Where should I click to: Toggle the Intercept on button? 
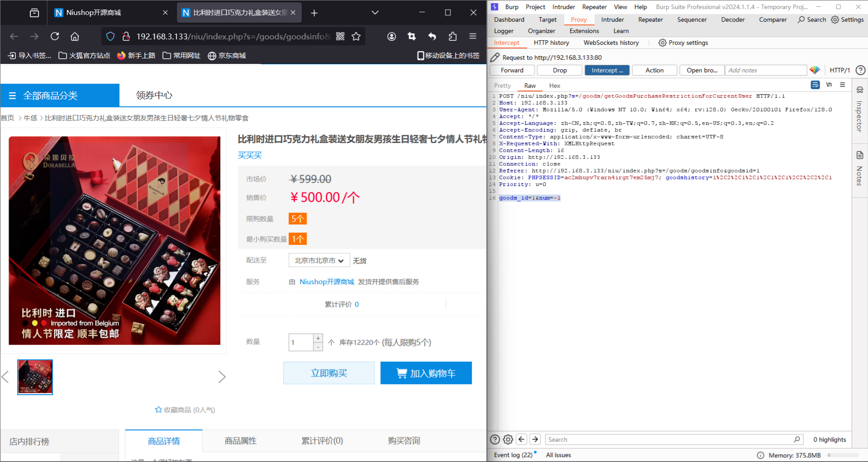coord(607,70)
